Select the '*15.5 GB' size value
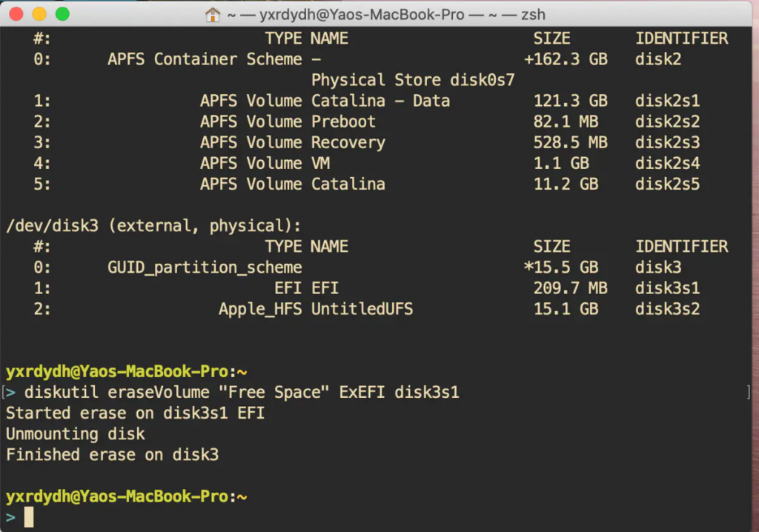 [x=562, y=267]
